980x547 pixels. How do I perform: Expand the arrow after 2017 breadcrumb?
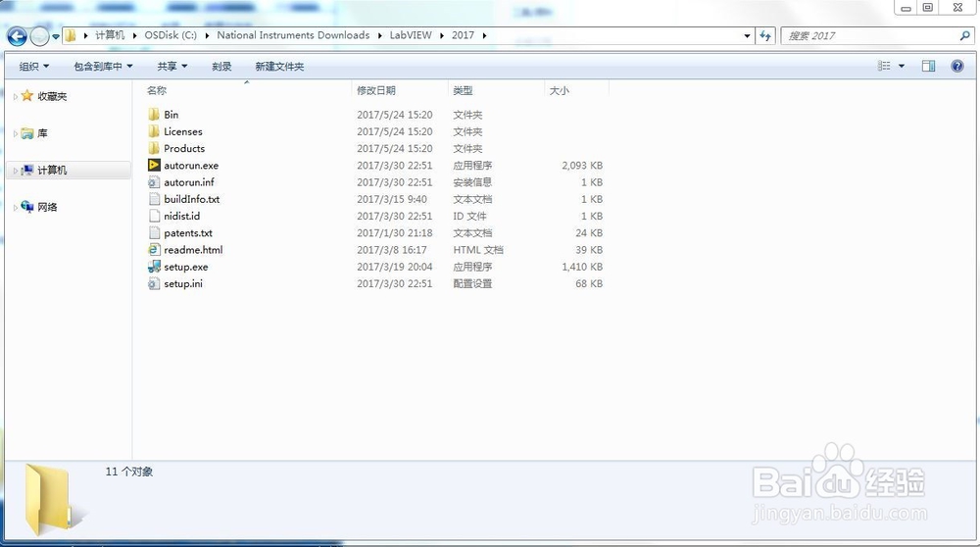click(484, 35)
